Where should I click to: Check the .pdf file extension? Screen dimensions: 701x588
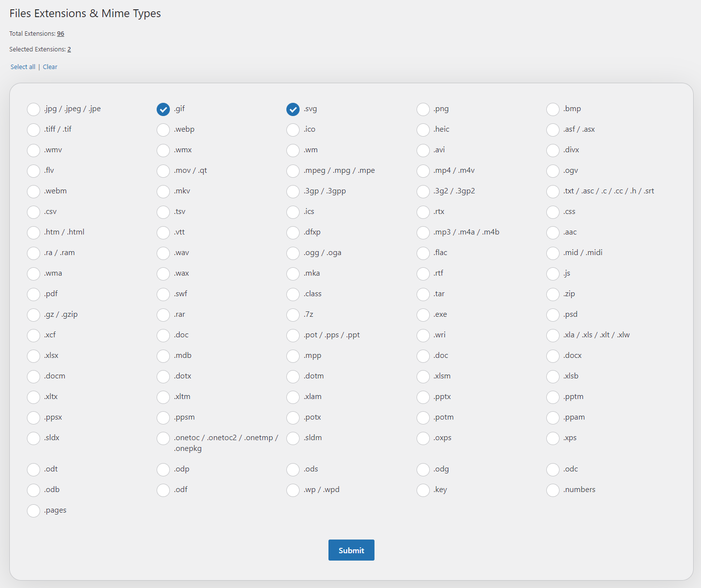coord(33,294)
